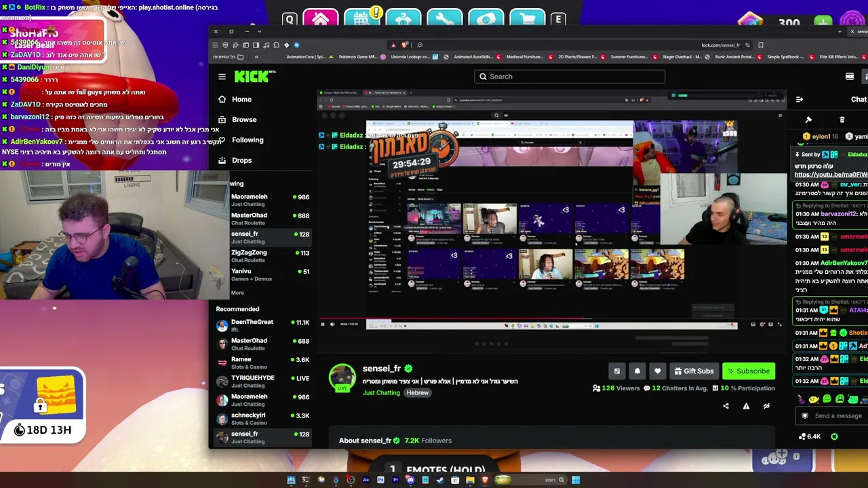The width and height of the screenshot is (868, 488).
Task: Open recommended channel DeenTheGreat
Action: [x=263, y=325]
